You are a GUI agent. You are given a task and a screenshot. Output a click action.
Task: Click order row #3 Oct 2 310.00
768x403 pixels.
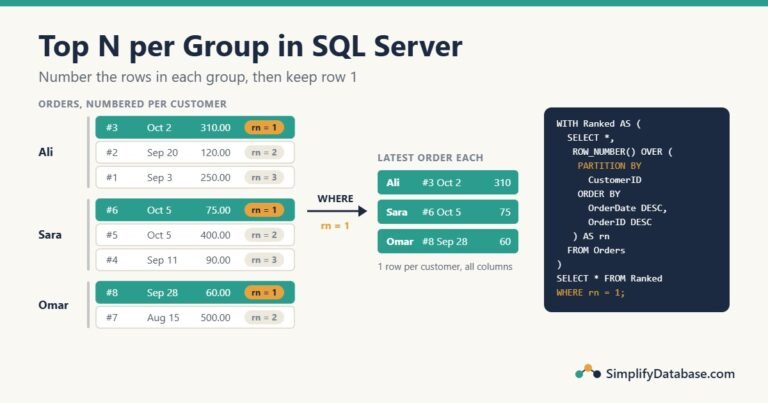click(195, 127)
